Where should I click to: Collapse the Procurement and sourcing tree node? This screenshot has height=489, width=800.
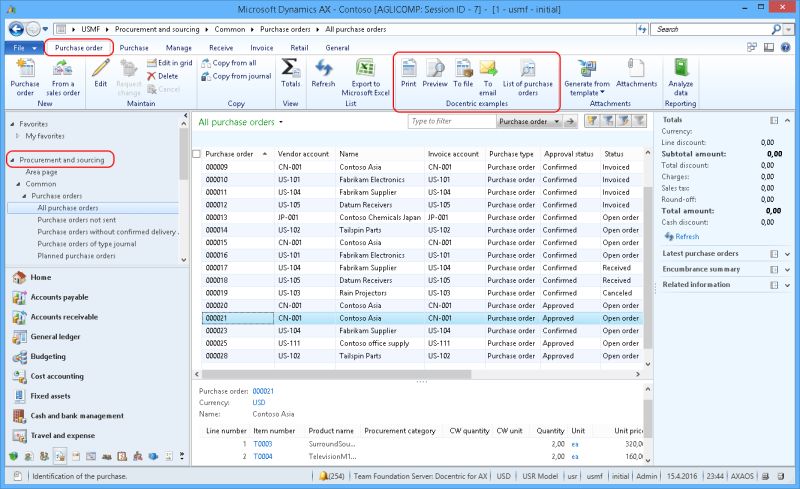(12, 160)
